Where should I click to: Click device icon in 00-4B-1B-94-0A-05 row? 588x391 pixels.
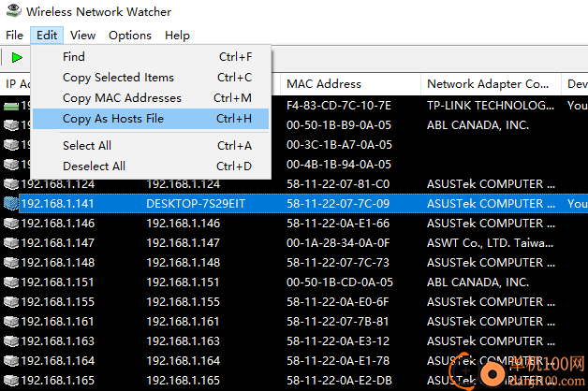pyautogui.click(x=11, y=165)
